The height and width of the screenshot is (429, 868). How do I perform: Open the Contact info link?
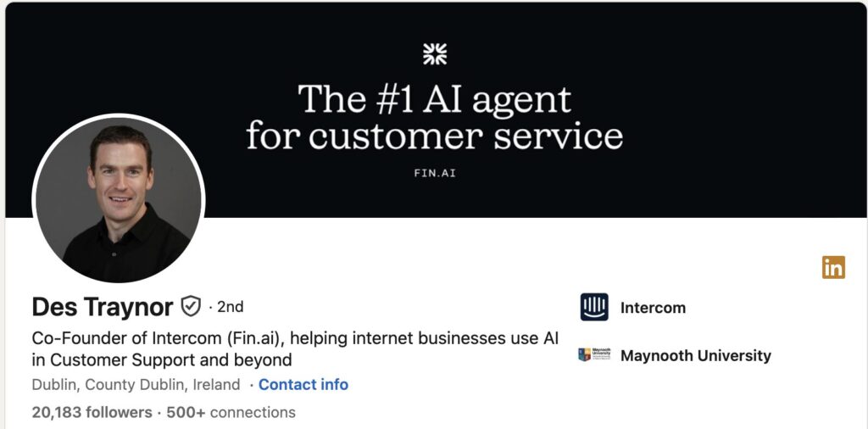click(x=303, y=384)
